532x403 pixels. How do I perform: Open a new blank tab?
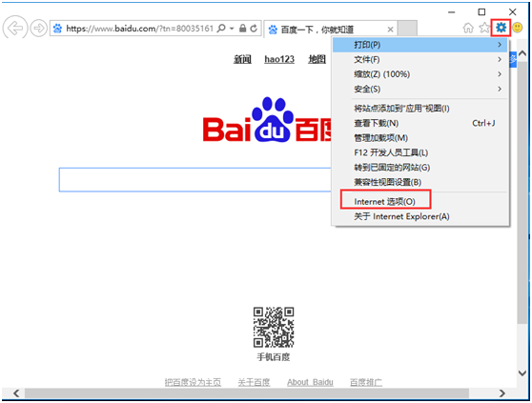(407, 28)
